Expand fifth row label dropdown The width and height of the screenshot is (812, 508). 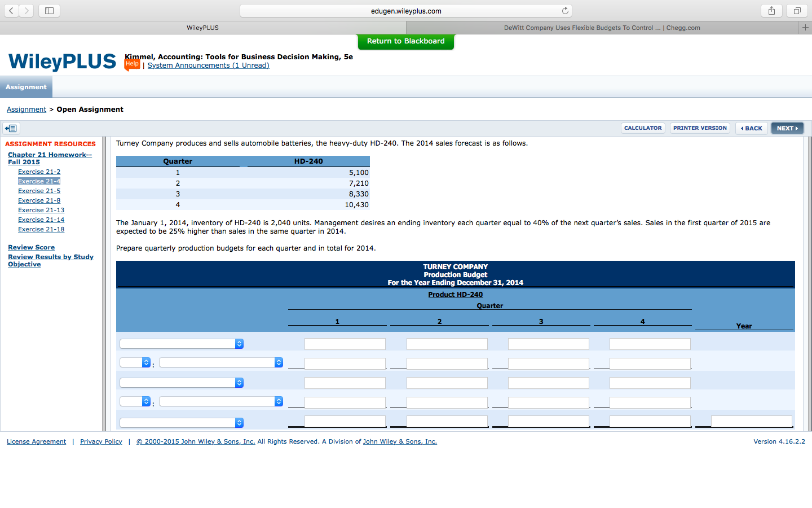pyautogui.click(x=182, y=423)
